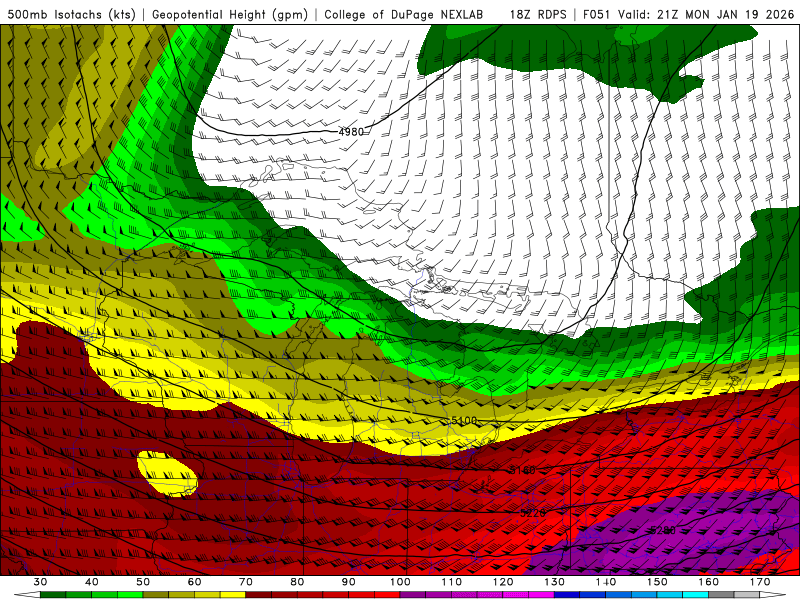
Task: Click the 120 label on the color scale
Action: click(503, 582)
